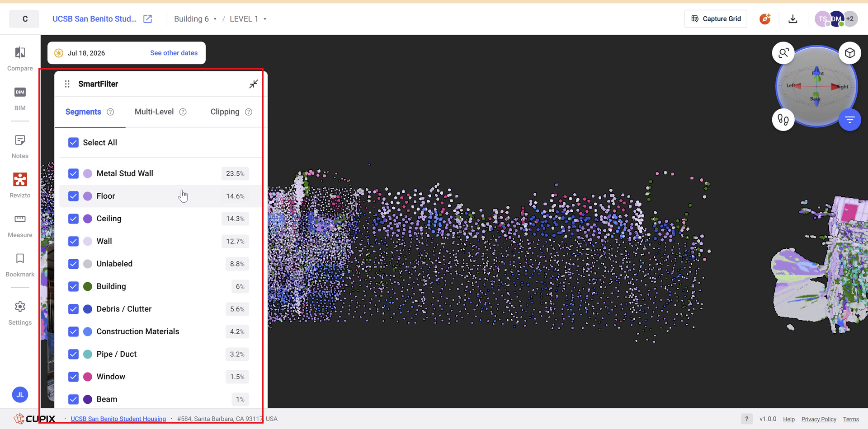Click the search view icon near compass

click(783, 53)
